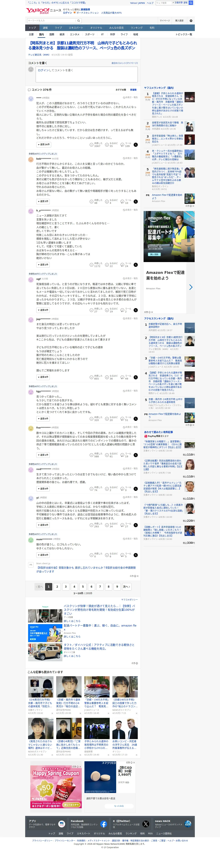This screenshot has width=220, height=868.
Task: Expand 返信0件 under xgf comment
Action: [x=43, y=310]
